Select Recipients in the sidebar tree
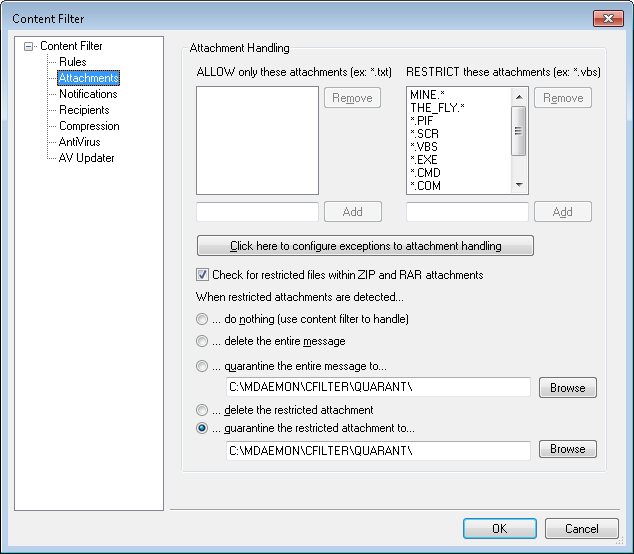The image size is (634, 554). click(x=84, y=110)
